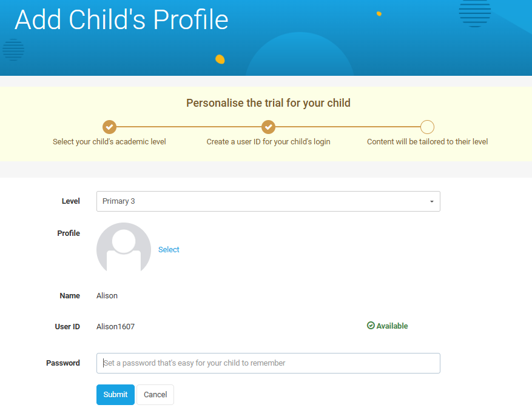
Task: Click the first completed step checkmark circle
Action: [109, 127]
